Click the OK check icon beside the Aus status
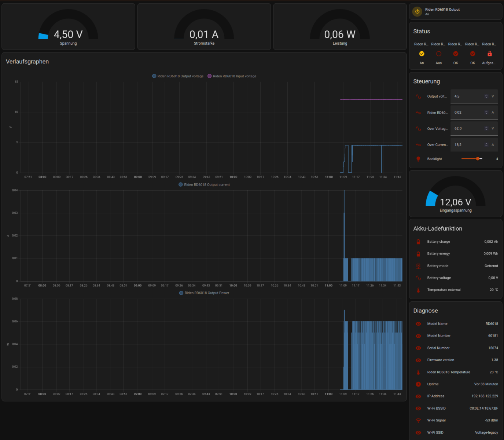504x440 pixels. 456,54
